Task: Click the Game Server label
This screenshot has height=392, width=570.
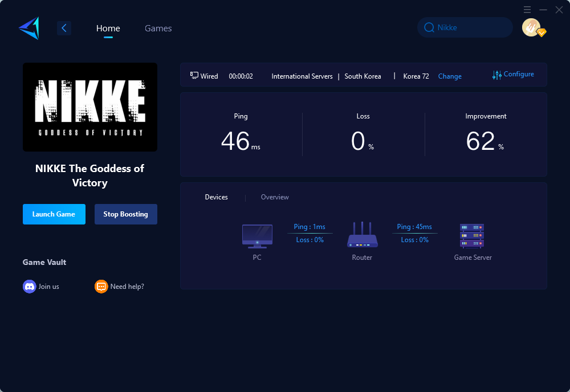Action: (473, 258)
